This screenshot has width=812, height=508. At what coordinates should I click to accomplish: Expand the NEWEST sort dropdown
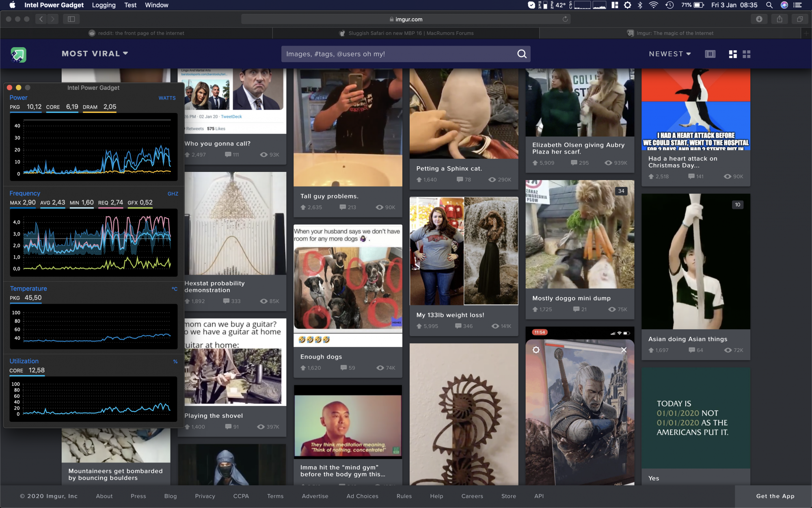coord(670,54)
